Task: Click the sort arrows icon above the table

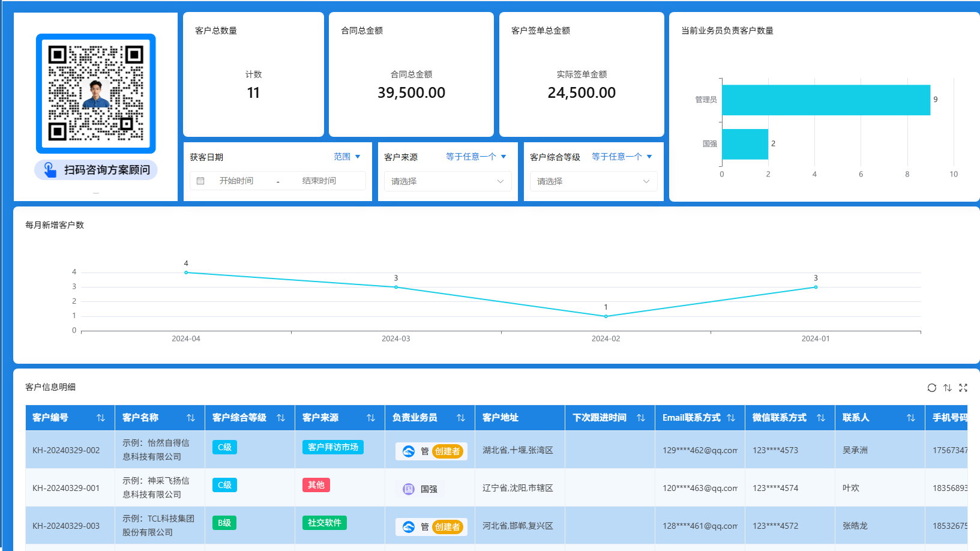Action: tap(948, 388)
